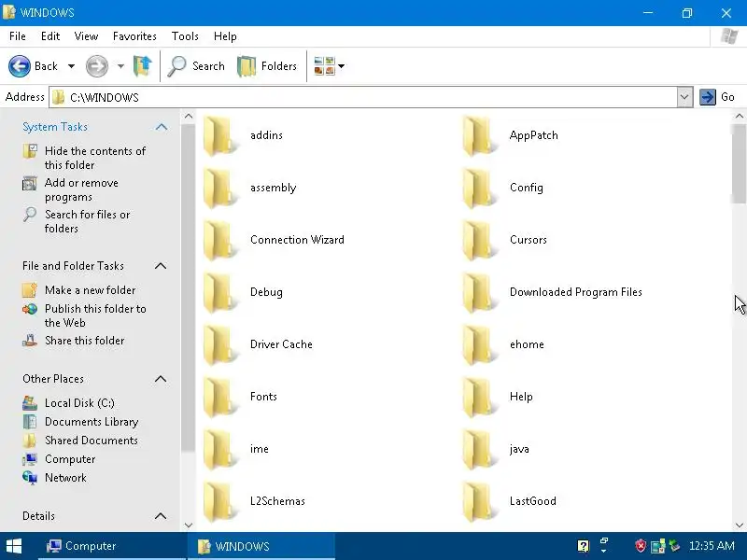The width and height of the screenshot is (747, 560).
Task: Open the Help menu
Action: point(225,36)
